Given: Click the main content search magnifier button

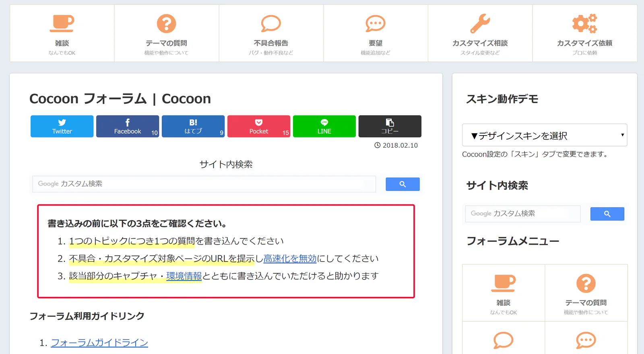Looking at the screenshot, I should pyautogui.click(x=402, y=184).
